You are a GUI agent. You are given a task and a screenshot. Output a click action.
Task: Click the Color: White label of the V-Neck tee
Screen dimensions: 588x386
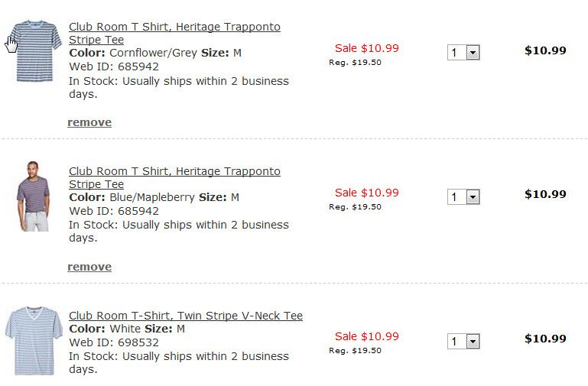click(105, 329)
